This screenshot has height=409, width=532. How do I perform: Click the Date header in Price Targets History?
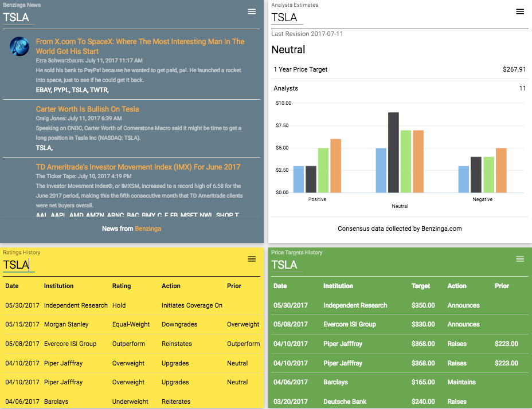[x=280, y=286]
